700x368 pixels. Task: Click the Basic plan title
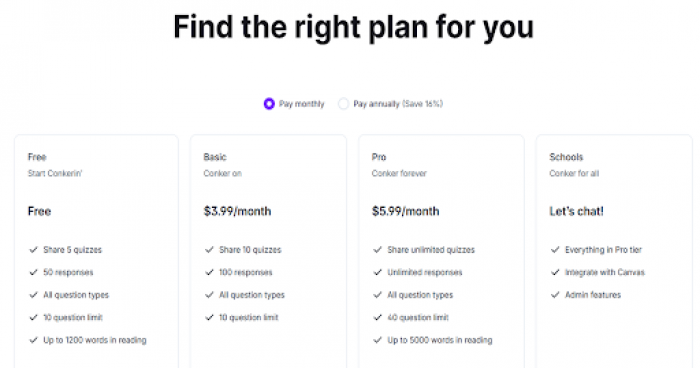tap(215, 157)
